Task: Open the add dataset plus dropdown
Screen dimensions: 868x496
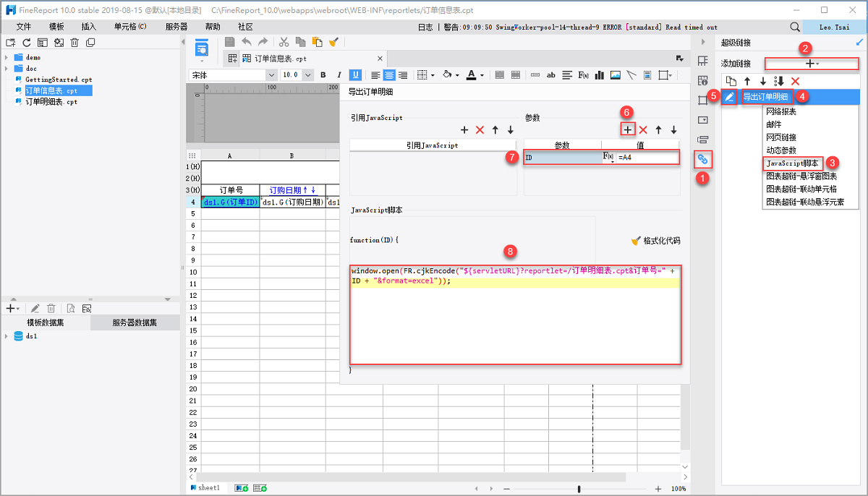Action: tap(12, 308)
